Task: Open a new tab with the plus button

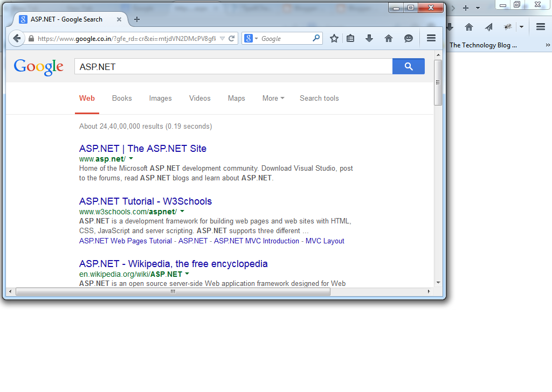Action: pyautogui.click(x=137, y=19)
